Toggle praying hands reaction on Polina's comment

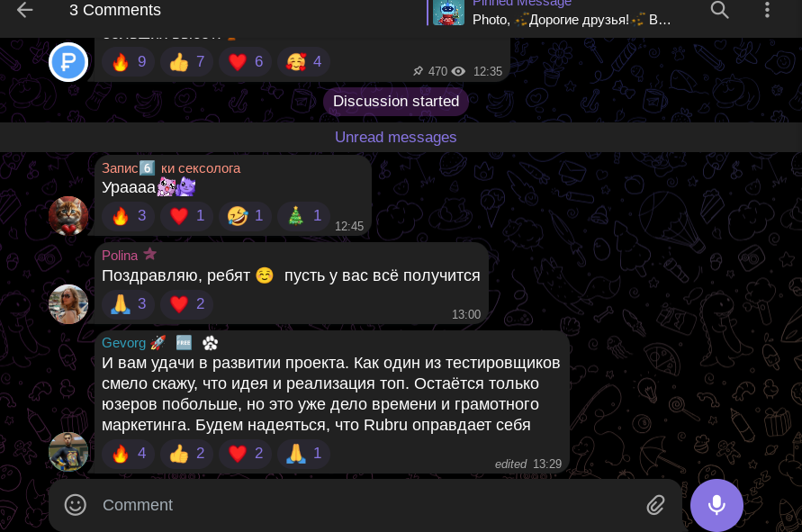(129, 304)
